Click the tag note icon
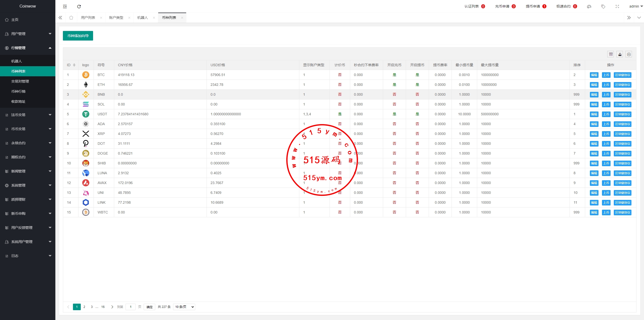This screenshot has height=320, width=644. (x=603, y=7)
